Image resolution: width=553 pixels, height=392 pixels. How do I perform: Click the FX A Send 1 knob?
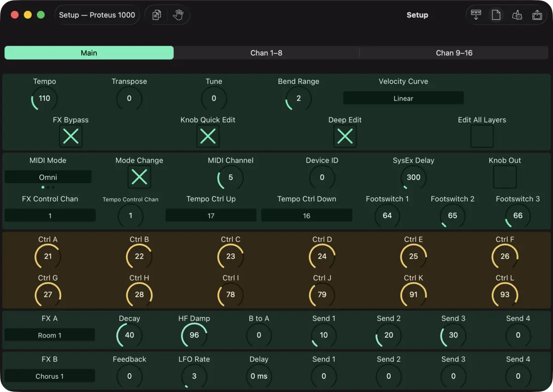(324, 335)
